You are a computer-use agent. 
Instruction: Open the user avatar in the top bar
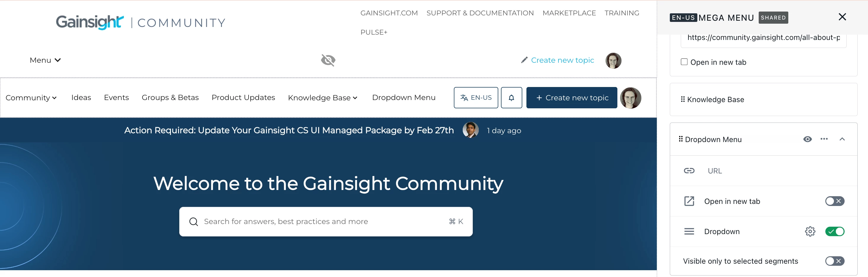coord(613,61)
